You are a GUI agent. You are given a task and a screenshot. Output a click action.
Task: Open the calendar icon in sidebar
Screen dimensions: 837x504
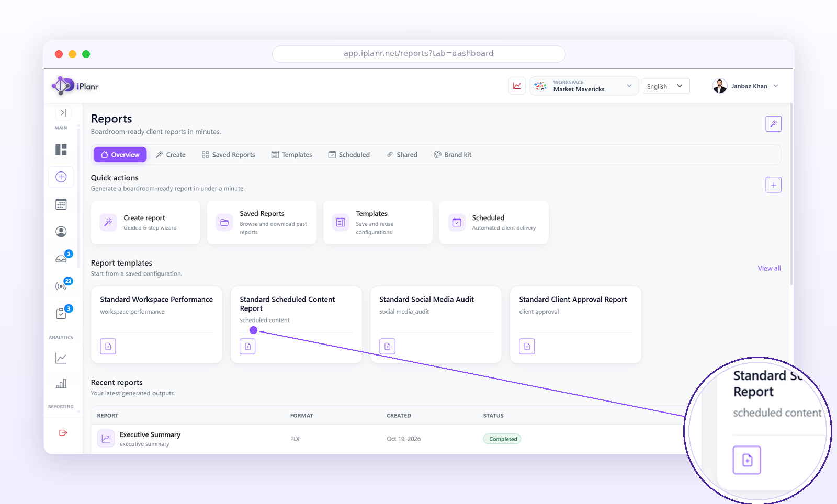click(x=61, y=204)
